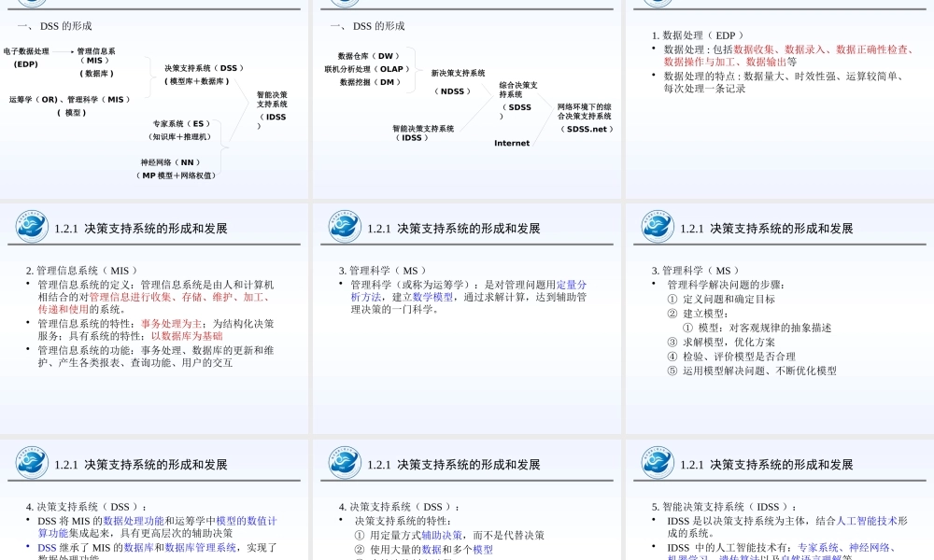Screen dimensions: 934x560
Task: Click the red text 数据收集、数据录入、数据正确性检查
Action: pyautogui.click(x=821, y=49)
